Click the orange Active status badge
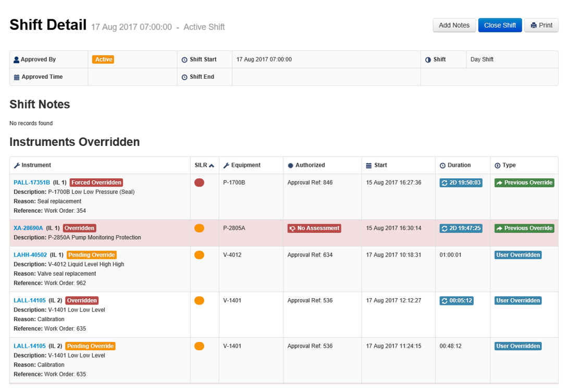The height and width of the screenshot is (392, 568). pos(103,59)
